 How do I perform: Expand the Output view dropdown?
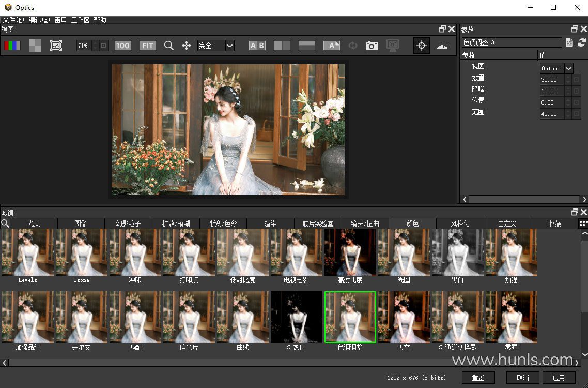(568, 68)
